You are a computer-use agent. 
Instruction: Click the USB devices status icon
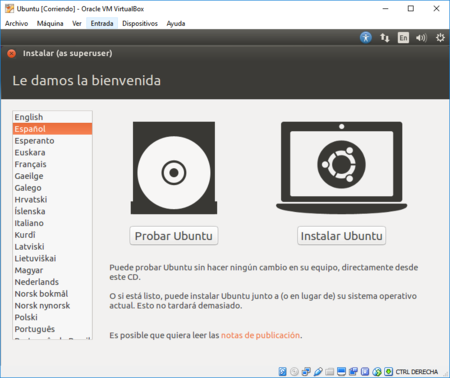click(x=318, y=371)
